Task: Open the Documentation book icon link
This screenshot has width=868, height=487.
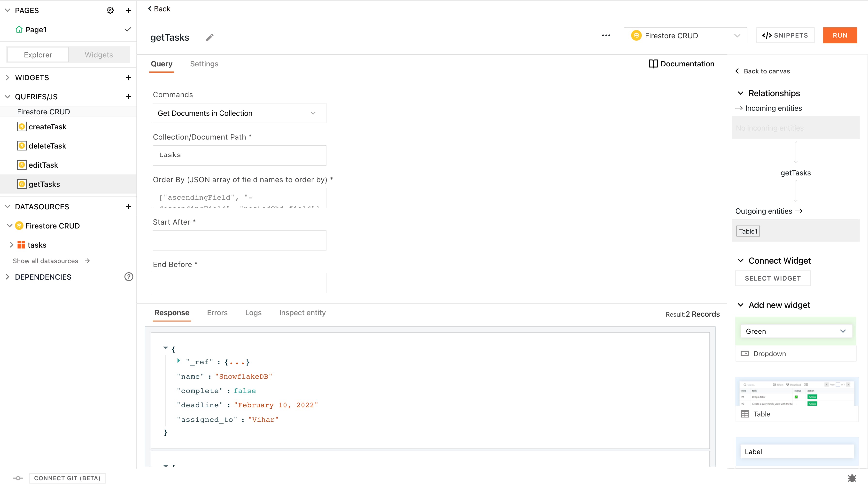Action: point(653,64)
